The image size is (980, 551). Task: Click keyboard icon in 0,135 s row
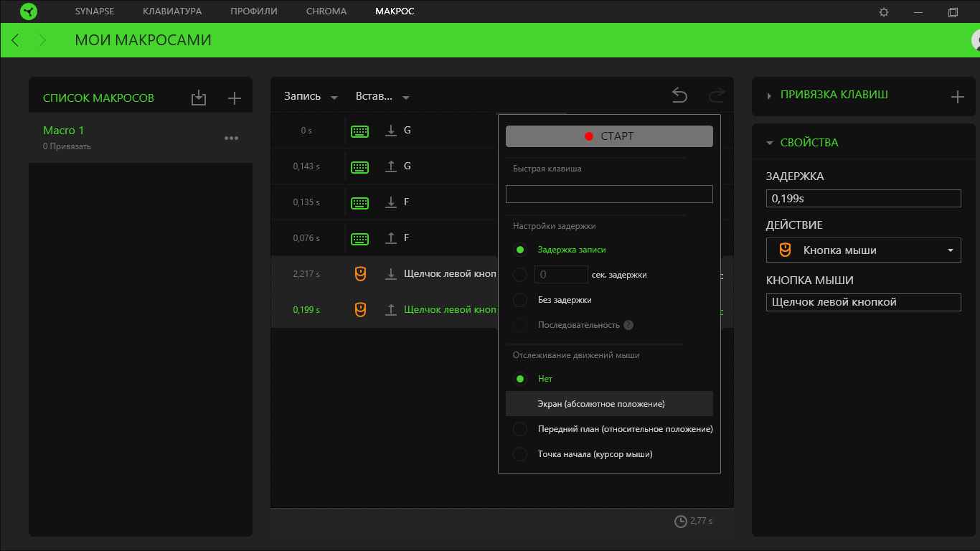(x=359, y=202)
